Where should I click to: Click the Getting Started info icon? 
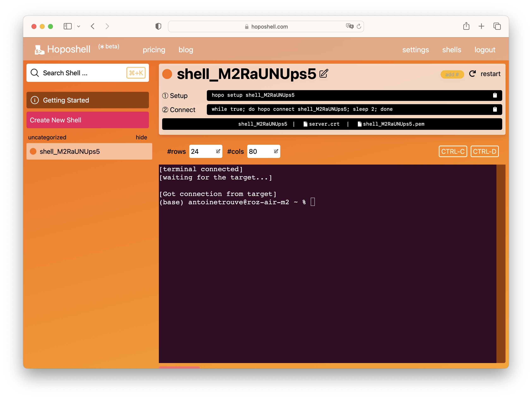click(x=35, y=100)
